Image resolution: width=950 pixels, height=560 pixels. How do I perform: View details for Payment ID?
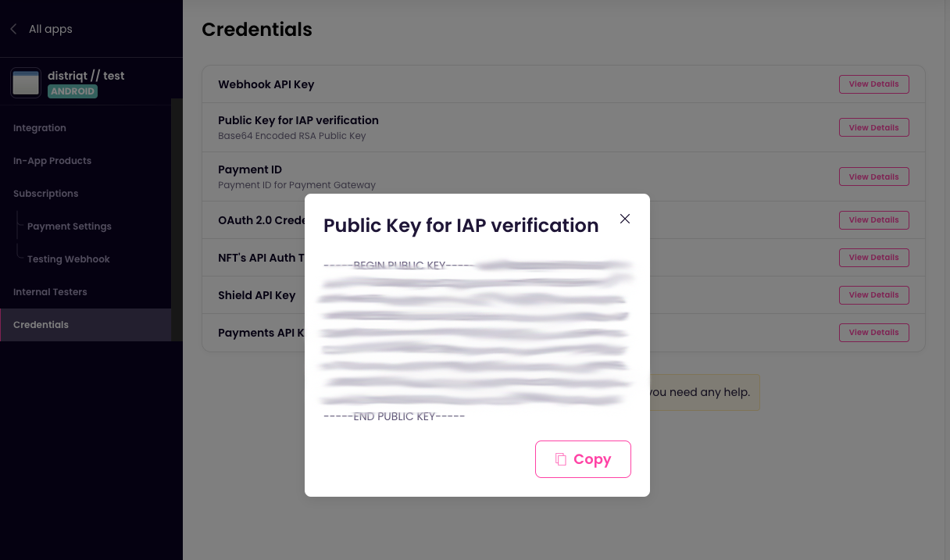pos(873,177)
